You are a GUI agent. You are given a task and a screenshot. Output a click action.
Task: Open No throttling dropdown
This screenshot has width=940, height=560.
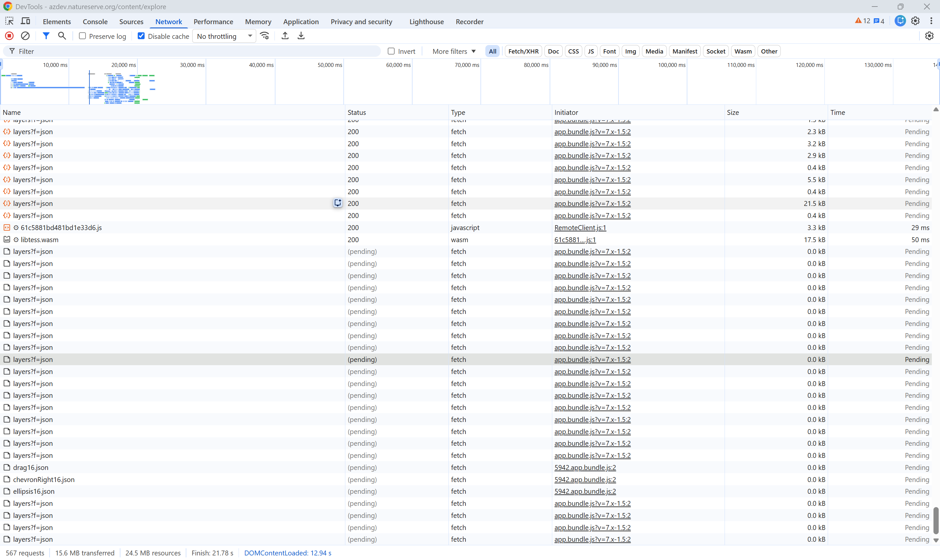pyautogui.click(x=224, y=36)
